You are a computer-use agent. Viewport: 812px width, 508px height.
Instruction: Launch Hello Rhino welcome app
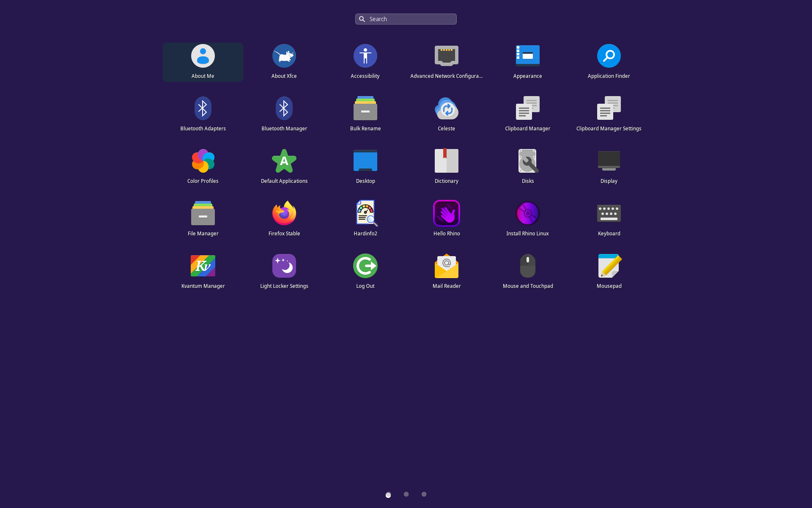pyautogui.click(x=447, y=213)
